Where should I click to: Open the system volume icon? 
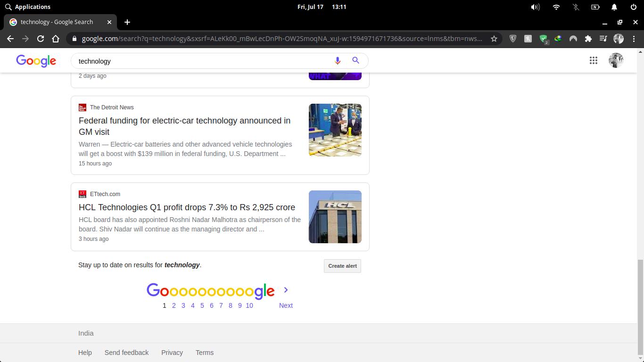[x=535, y=7]
